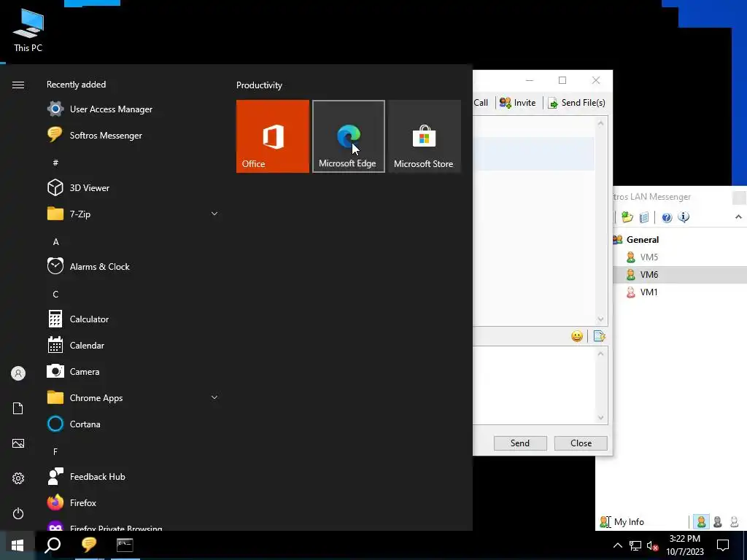Viewport: 747px width, 560px height.
Task: Expand the Chrome Apps folder
Action: click(x=214, y=397)
